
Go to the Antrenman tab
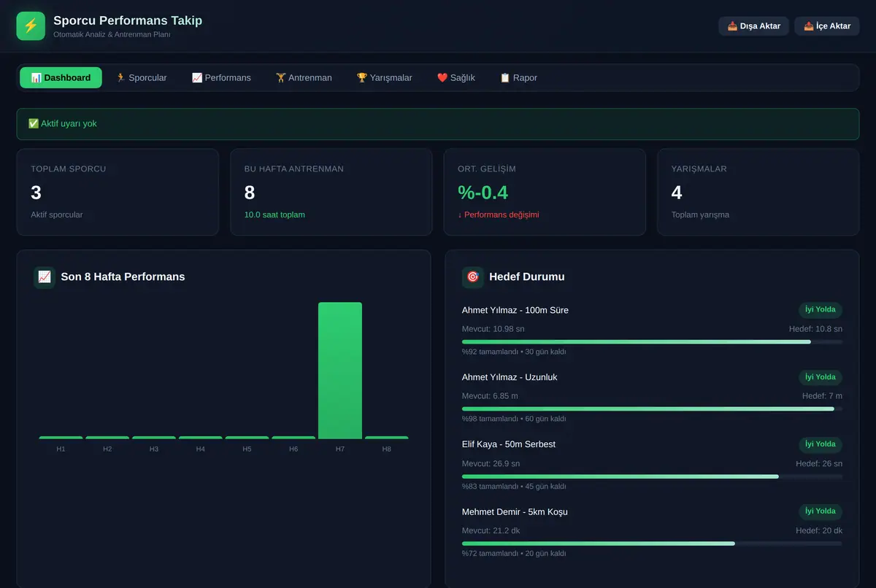(304, 78)
